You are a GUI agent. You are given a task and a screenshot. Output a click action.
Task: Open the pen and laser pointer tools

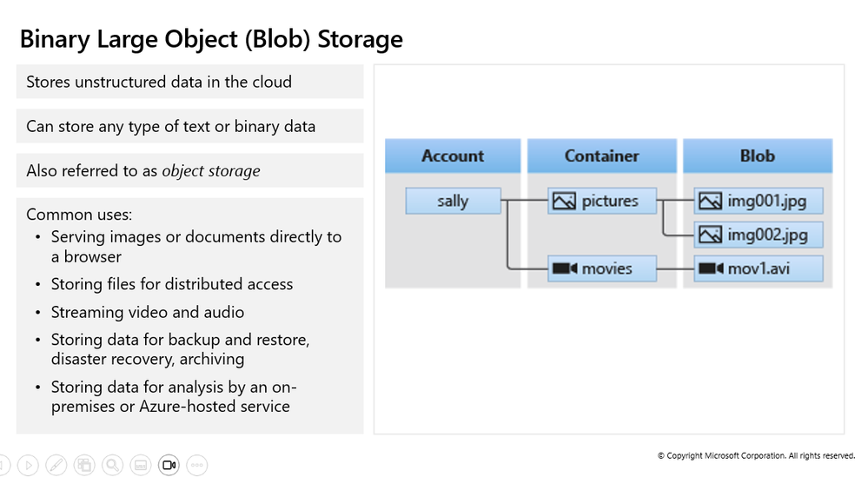pyautogui.click(x=56, y=465)
